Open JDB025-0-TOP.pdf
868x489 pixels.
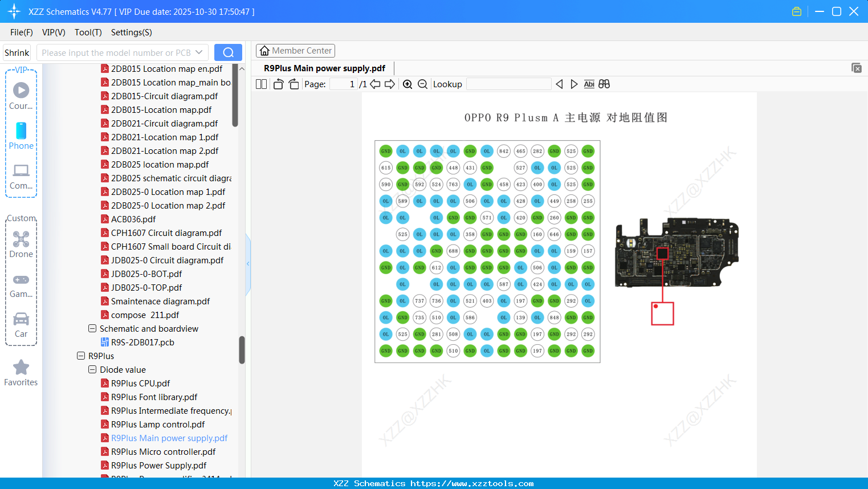(146, 288)
